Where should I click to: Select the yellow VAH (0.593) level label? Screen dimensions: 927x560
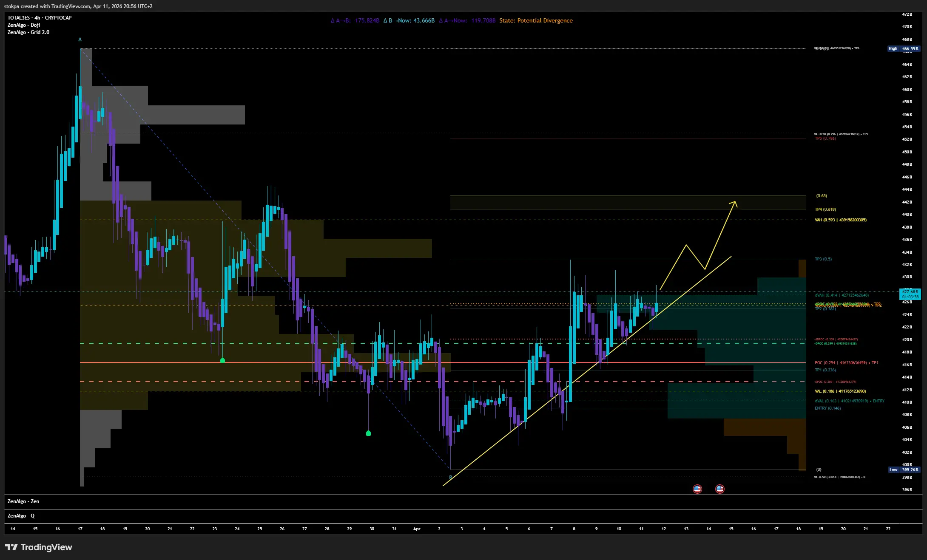pos(840,220)
